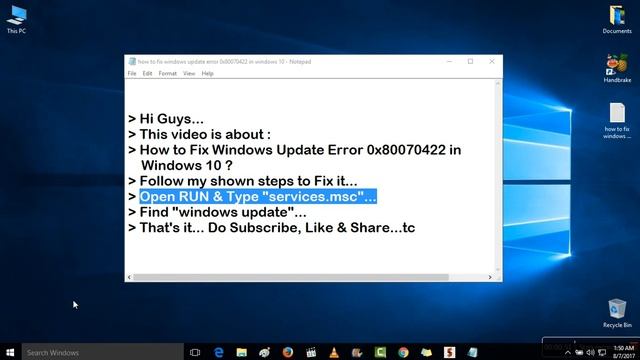Switch to the Notepad taskbar icon
640x360 pixels.
473,352
